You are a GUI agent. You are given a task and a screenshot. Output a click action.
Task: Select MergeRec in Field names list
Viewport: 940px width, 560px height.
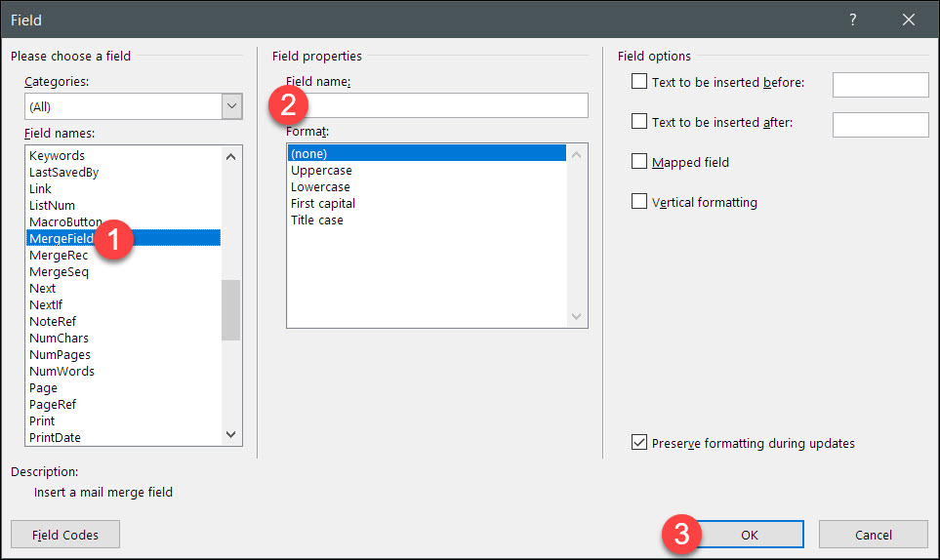point(59,255)
